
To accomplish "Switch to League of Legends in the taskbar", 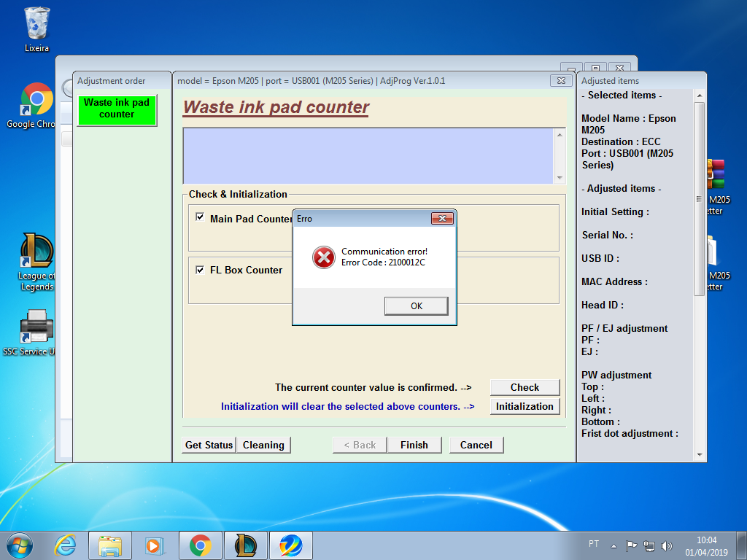I will click(x=245, y=545).
